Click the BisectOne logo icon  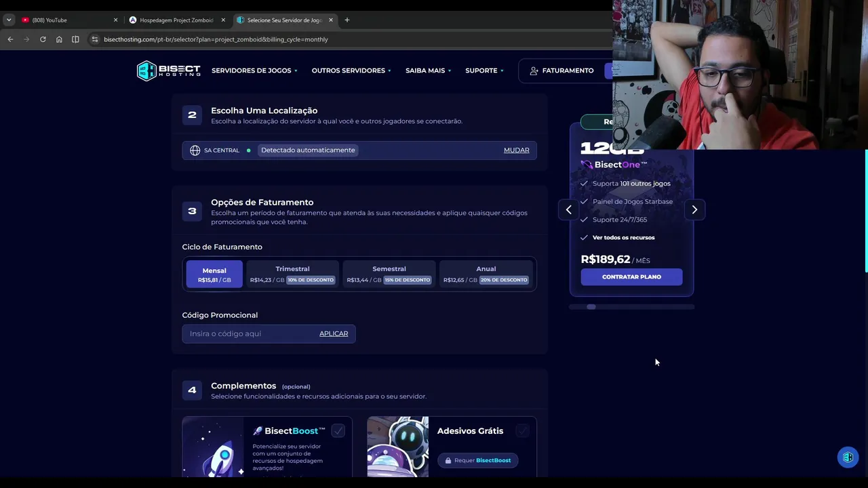[587, 165]
